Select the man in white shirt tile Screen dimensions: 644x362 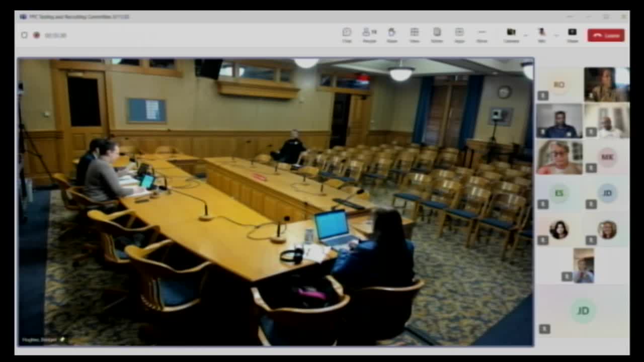[607, 121]
